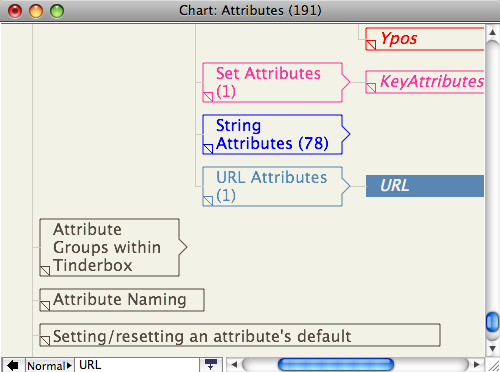Expand String Attributes (78) via its chevron
This screenshot has height=372, width=500.
coord(346,134)
